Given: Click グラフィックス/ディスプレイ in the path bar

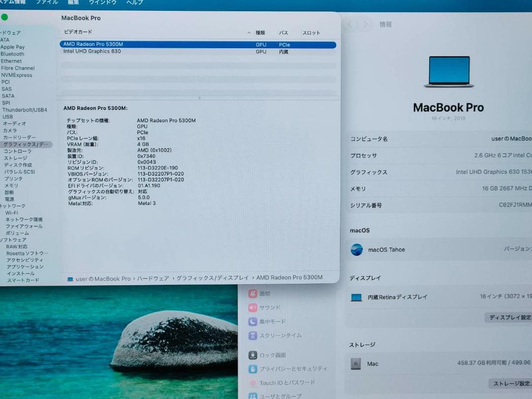Looking at the screenshot, I should pos(212,278).
